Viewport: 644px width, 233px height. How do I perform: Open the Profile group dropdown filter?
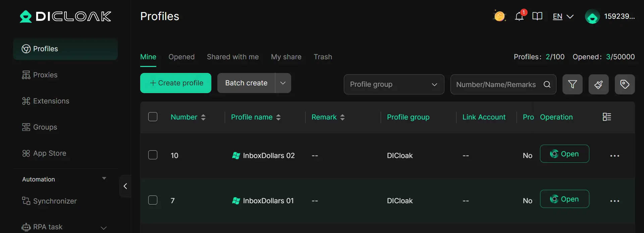[x=394, y=84]
